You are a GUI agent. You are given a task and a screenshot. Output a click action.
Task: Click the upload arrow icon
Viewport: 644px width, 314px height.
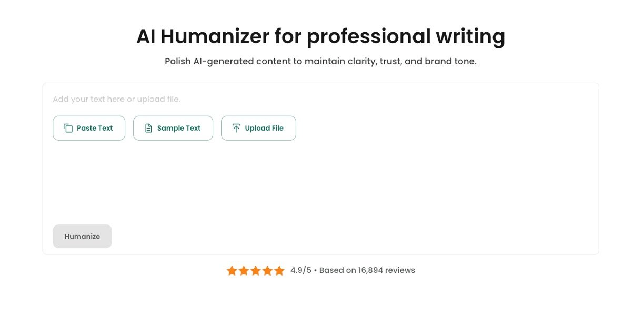(x=236, y=128)
